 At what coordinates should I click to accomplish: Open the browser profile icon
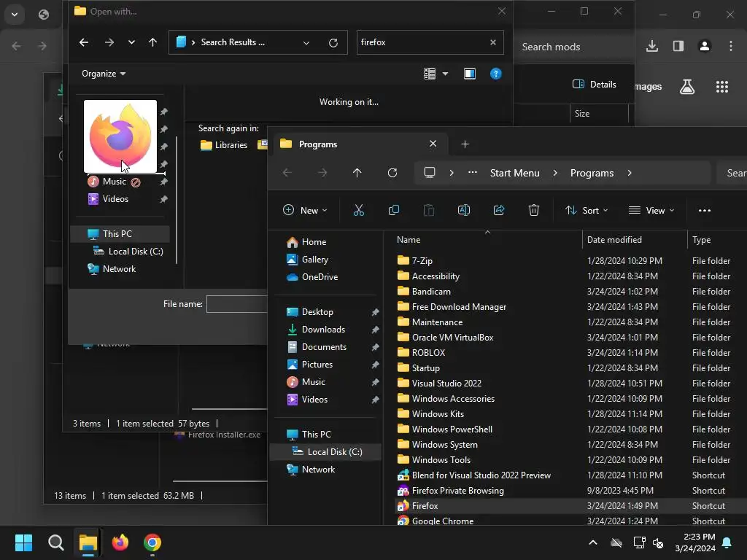click(704, 46)
